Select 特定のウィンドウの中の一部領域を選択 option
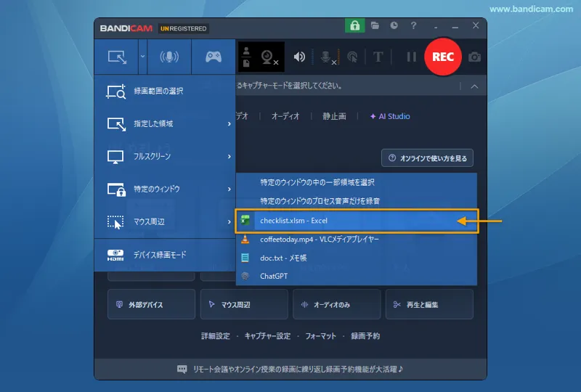The image size is (581, 392). 357,182
